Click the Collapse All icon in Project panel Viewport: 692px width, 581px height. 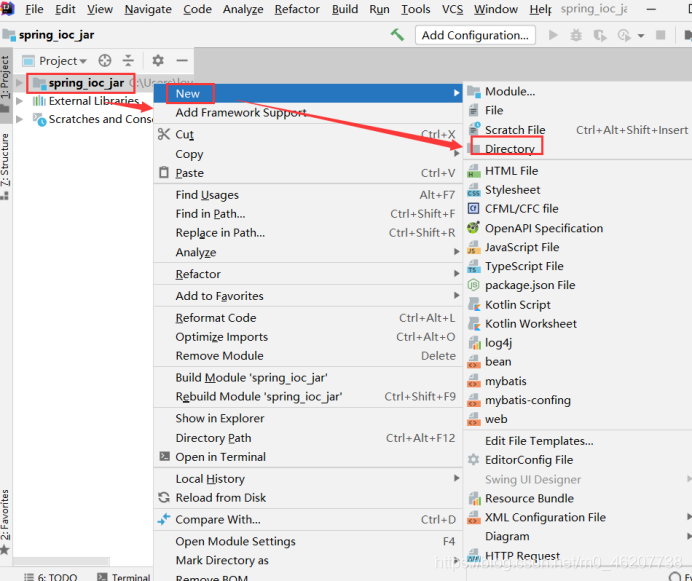tap(128, 60)
